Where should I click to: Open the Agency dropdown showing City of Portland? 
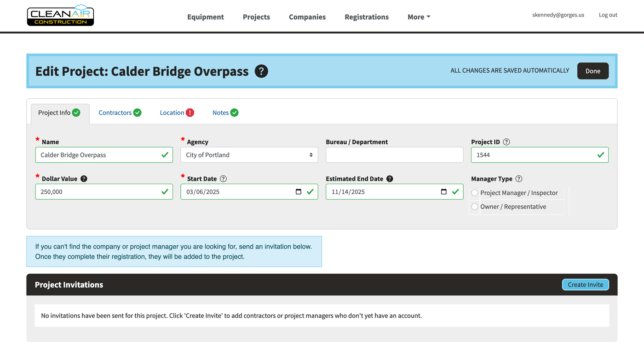coord(249,155)
